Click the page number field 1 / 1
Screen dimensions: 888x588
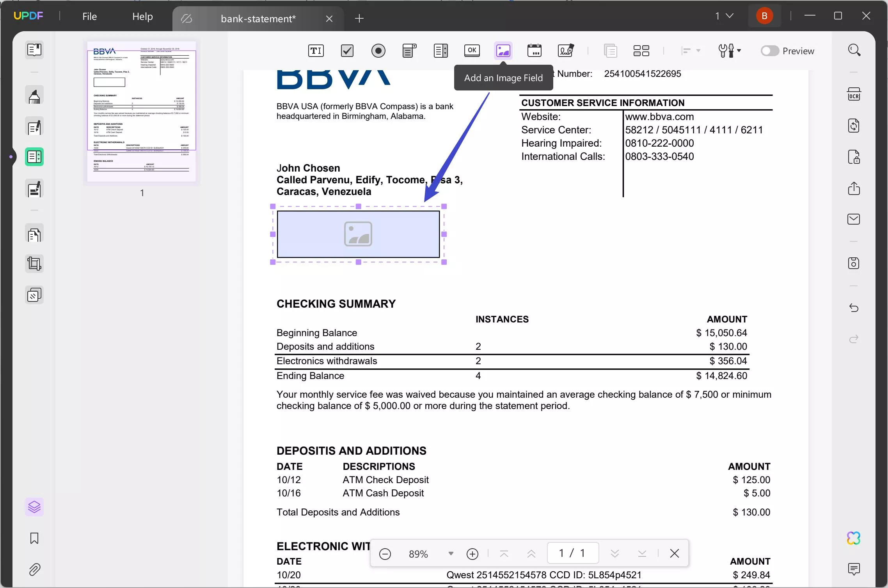tap(573, 553)
